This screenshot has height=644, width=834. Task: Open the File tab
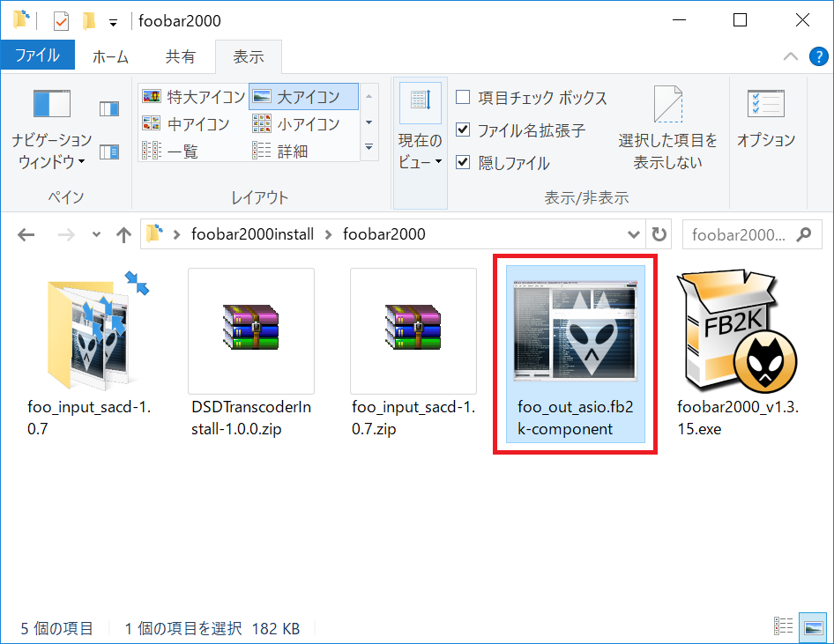tap(38, 56)
